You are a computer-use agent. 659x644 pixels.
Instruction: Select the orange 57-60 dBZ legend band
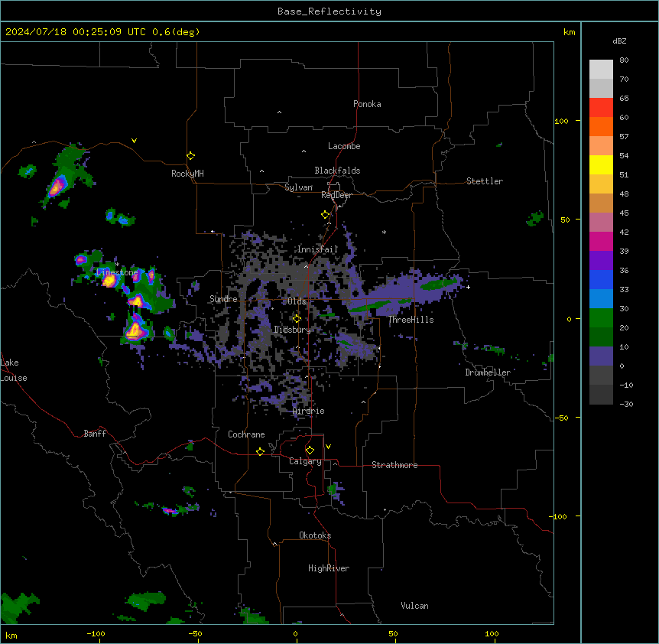click(x=601, y=126)
